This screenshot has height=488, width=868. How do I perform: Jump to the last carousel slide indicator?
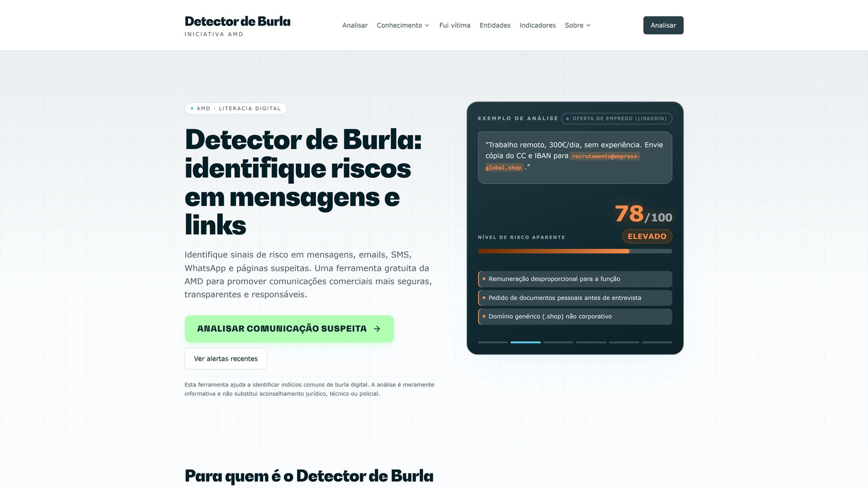tap(657, 342)
